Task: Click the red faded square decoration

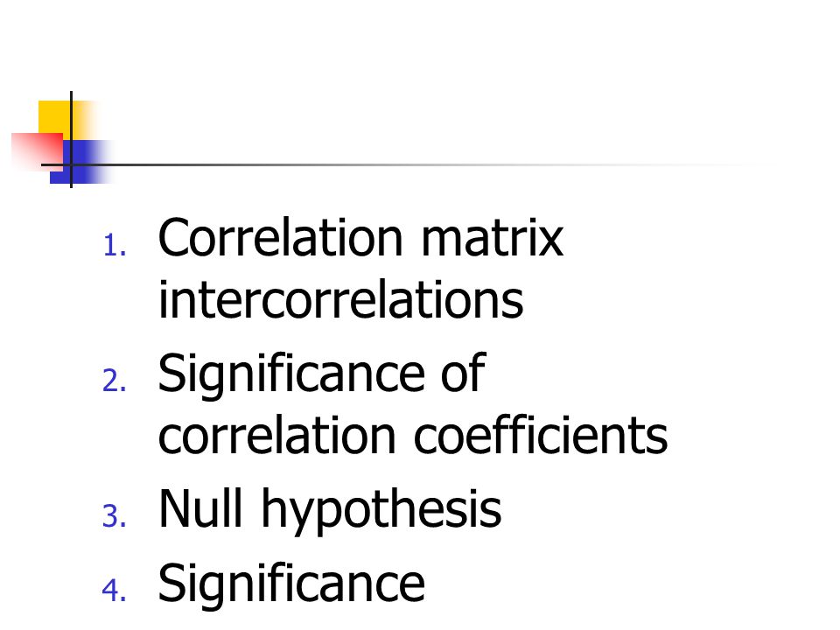Action: pos(38,151)
